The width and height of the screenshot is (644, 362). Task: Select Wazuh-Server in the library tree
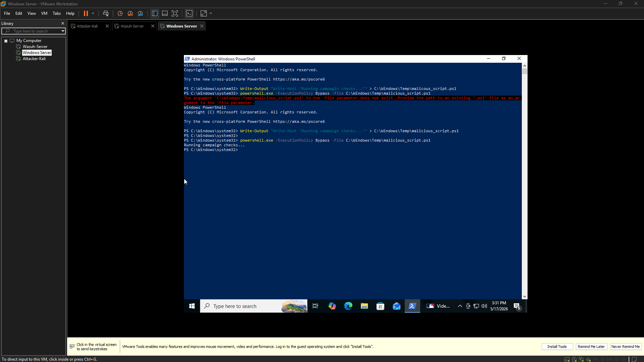click(35, 47)
